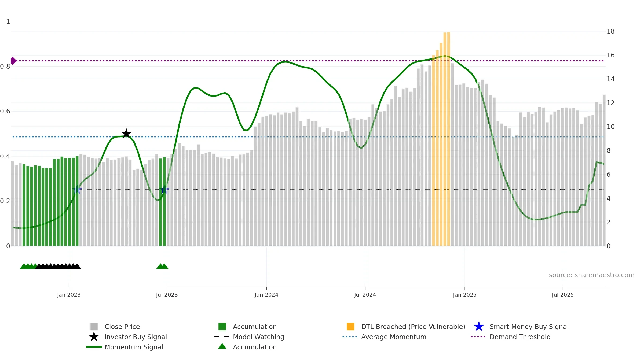Screen dimensions: 644x362
Task: Click the source: sharemaestro.com text
Action: 592,275
